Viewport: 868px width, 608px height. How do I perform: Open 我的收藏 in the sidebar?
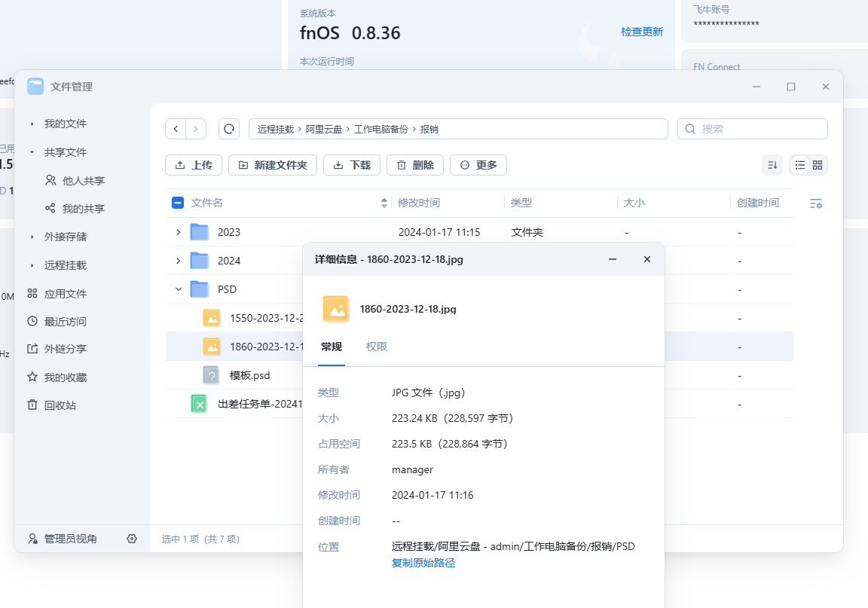pos(57,377)
